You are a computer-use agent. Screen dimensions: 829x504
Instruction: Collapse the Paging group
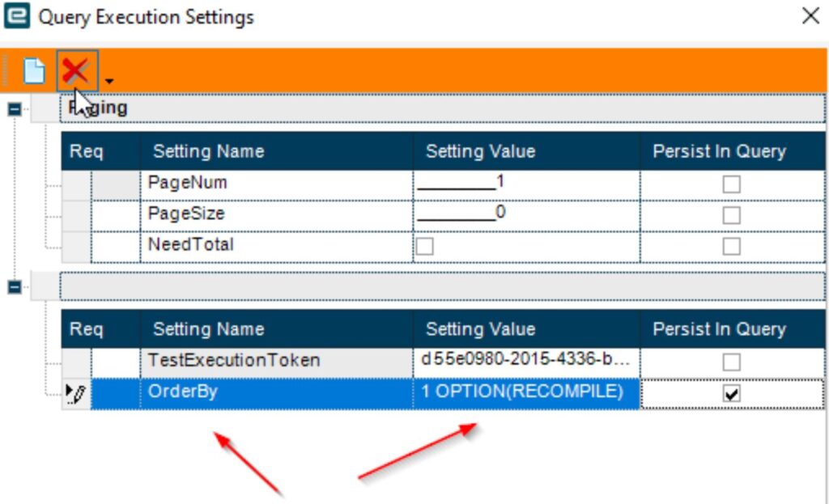[x=15, y=109]
